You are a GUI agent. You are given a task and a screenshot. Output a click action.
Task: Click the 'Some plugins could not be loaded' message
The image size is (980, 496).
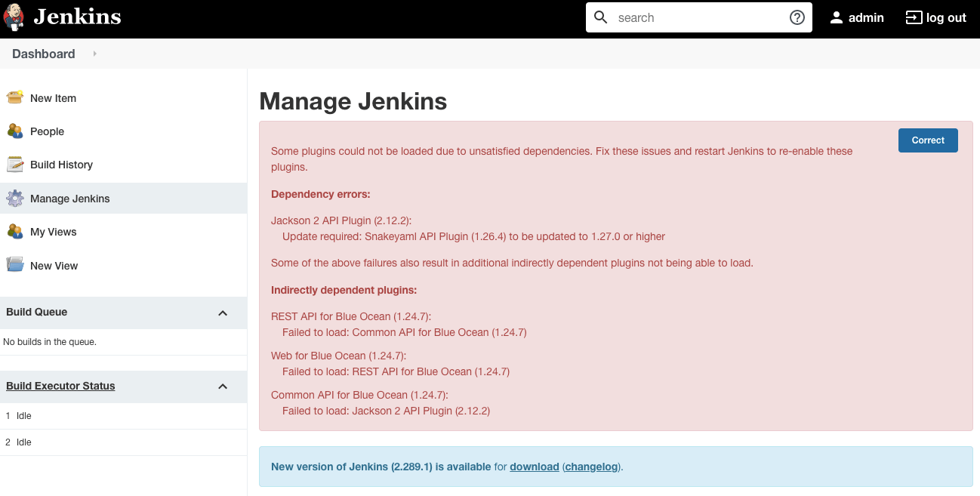point(562,159)
